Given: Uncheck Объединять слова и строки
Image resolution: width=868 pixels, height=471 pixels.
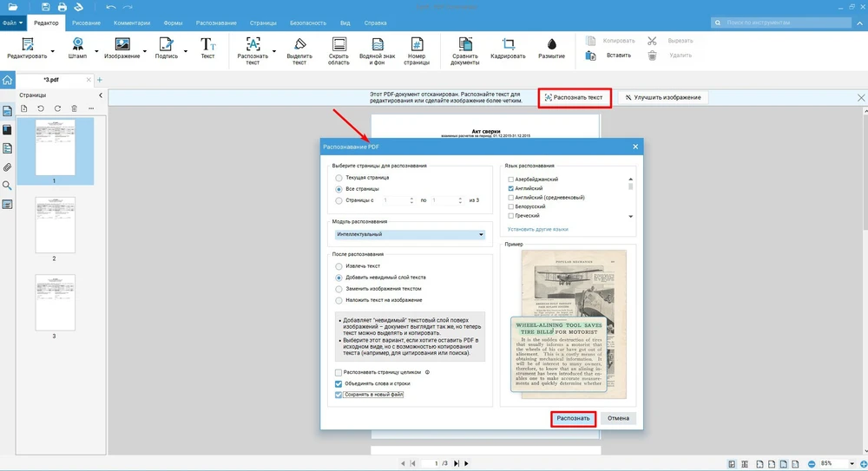Looking at the screenshot, I should pyautogui.click(x=339, y=383).
